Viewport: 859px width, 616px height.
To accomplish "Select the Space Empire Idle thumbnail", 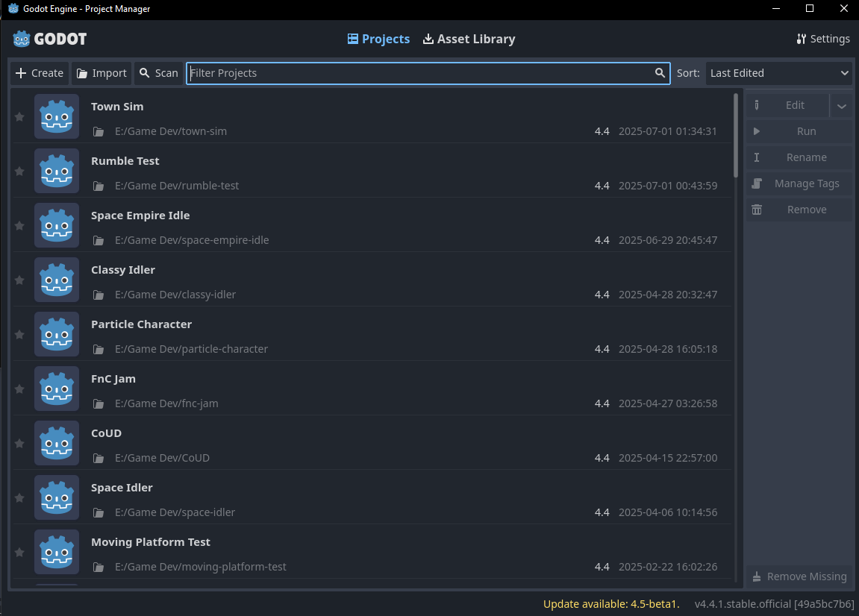I will 57,225.
